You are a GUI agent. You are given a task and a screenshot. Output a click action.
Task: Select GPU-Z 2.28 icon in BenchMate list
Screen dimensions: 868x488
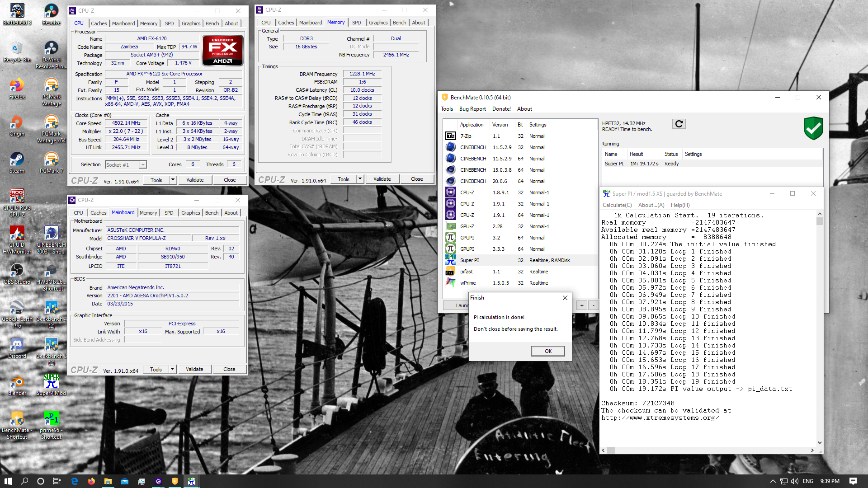point(451,226)
